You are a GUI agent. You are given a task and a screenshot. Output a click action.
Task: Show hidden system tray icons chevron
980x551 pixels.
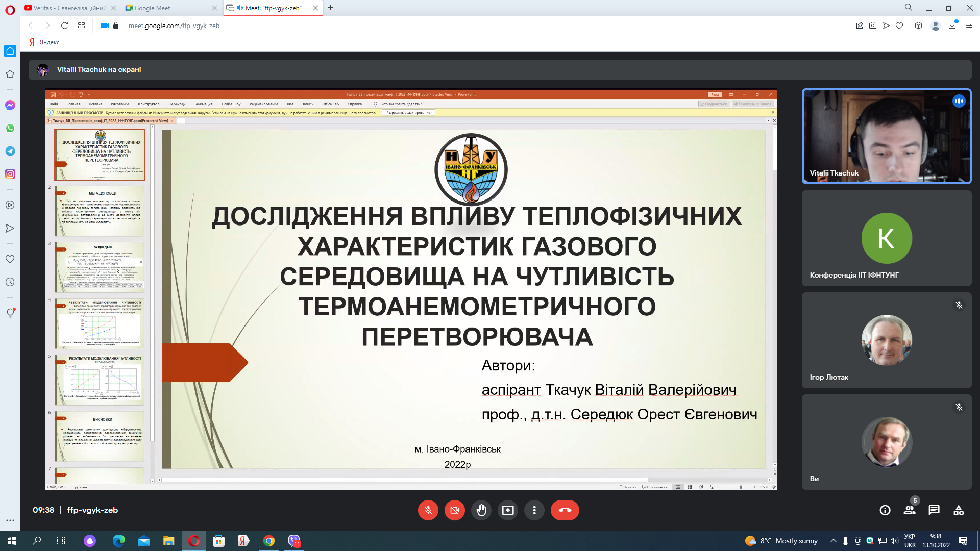[833, 541]
